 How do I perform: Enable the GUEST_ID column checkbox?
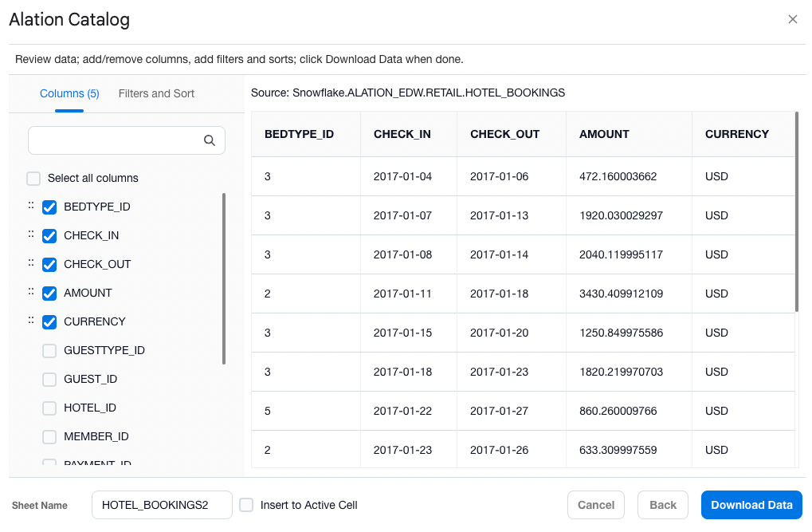[49, 380]
